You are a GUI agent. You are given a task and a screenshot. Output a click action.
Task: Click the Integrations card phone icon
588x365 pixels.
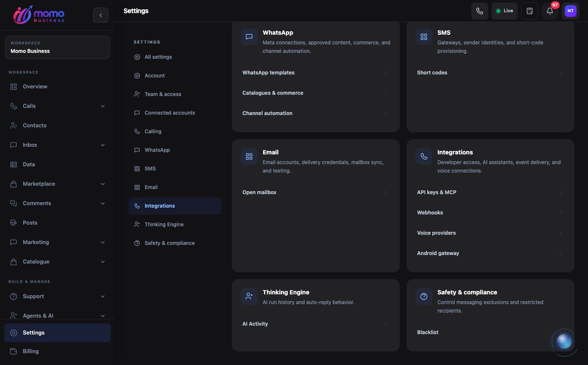424,156
